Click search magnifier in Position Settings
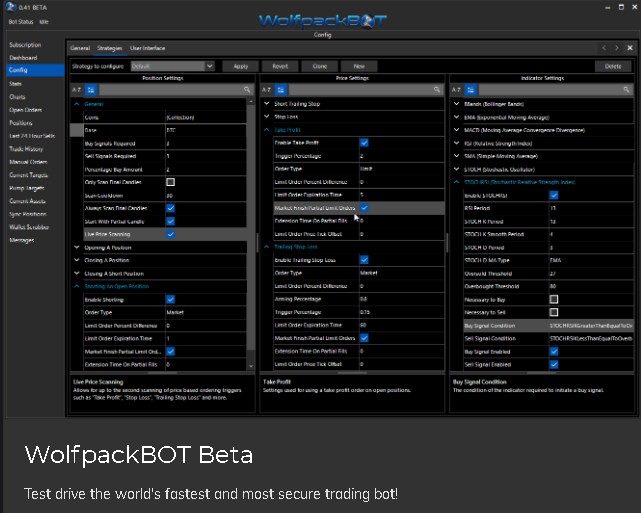This screenshot has height=513, width=641. click(247, 90)
